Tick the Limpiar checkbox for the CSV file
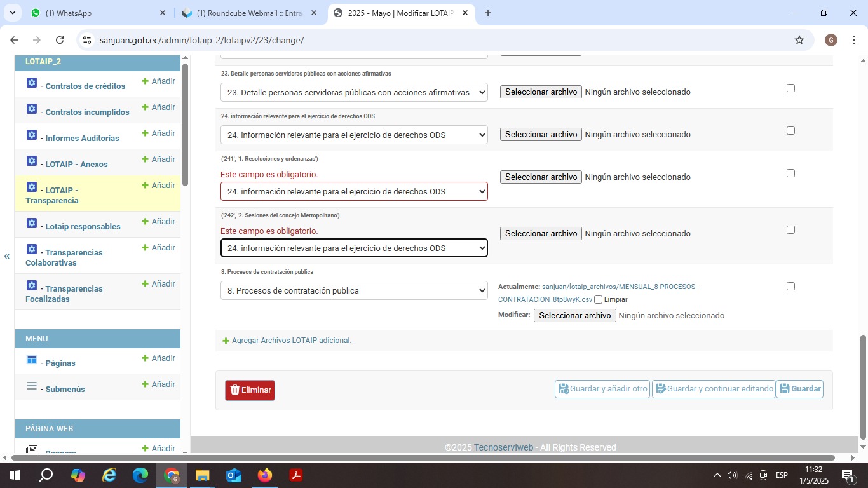Viewport: 868px width, 488px height. tap(598, 300)
